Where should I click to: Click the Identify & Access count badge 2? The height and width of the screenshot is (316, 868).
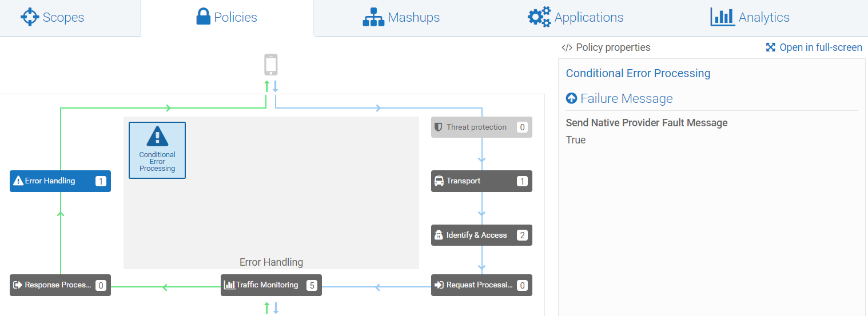522,235
